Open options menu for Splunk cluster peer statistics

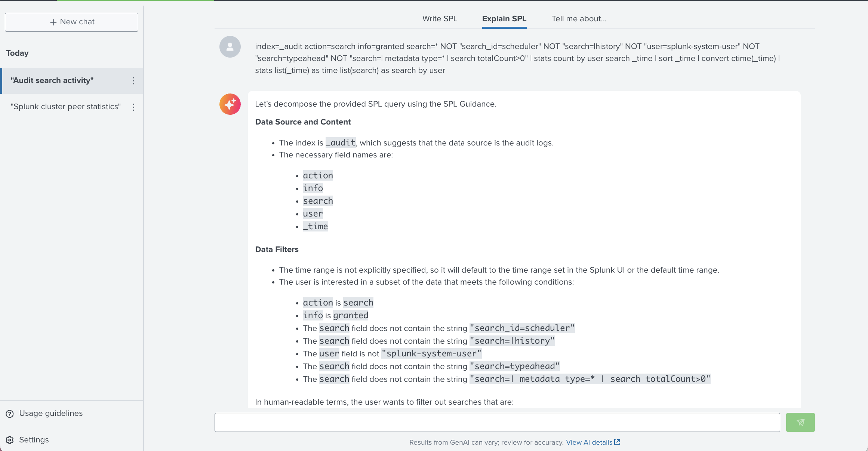click(x=133, y=107)
